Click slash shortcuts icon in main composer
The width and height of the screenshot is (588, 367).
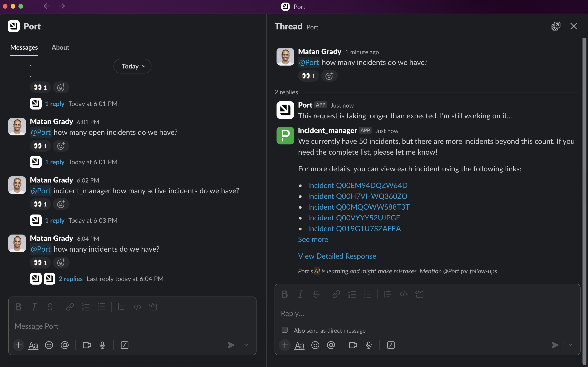tap(124, 345)
